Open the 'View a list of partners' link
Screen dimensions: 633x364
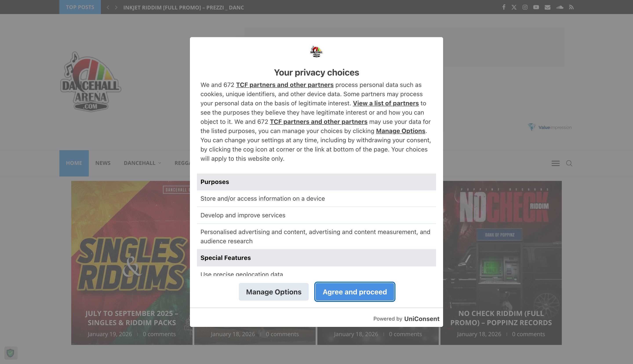pyautogui.click(x=386, y=103)
